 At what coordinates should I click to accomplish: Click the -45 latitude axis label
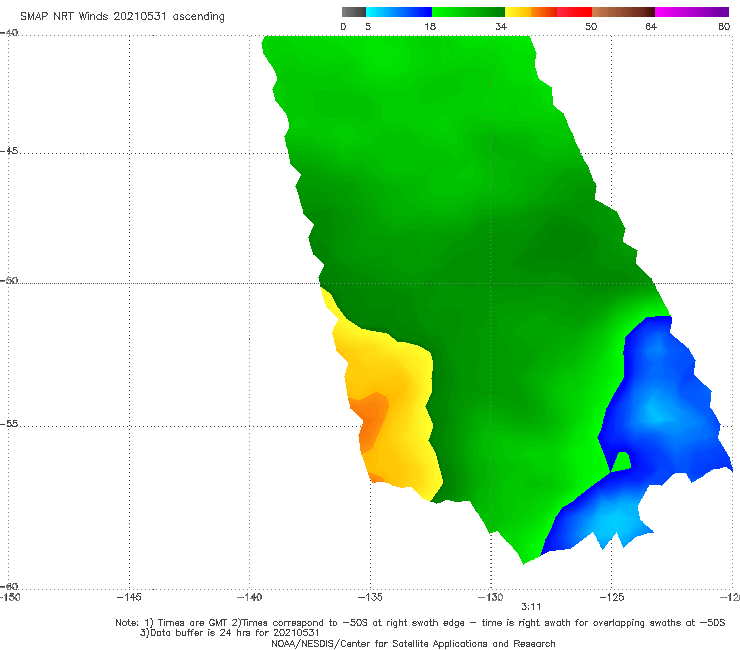click(x=9, y=151)
